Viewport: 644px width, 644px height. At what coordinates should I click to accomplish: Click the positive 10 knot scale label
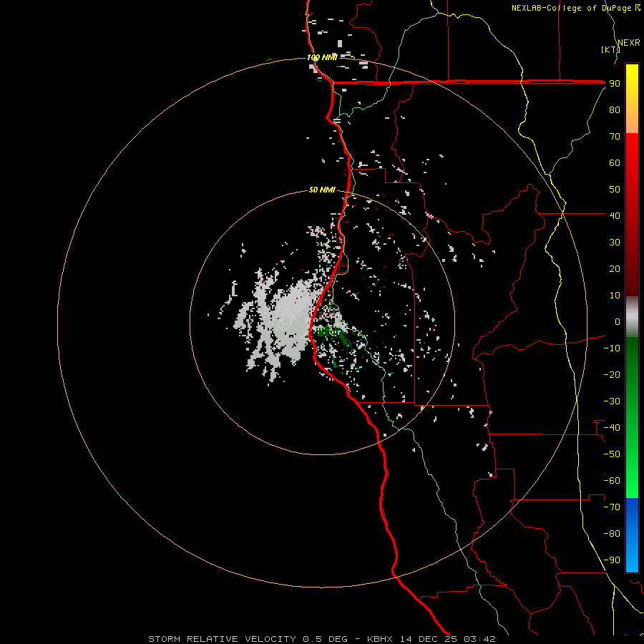point(615,296)
